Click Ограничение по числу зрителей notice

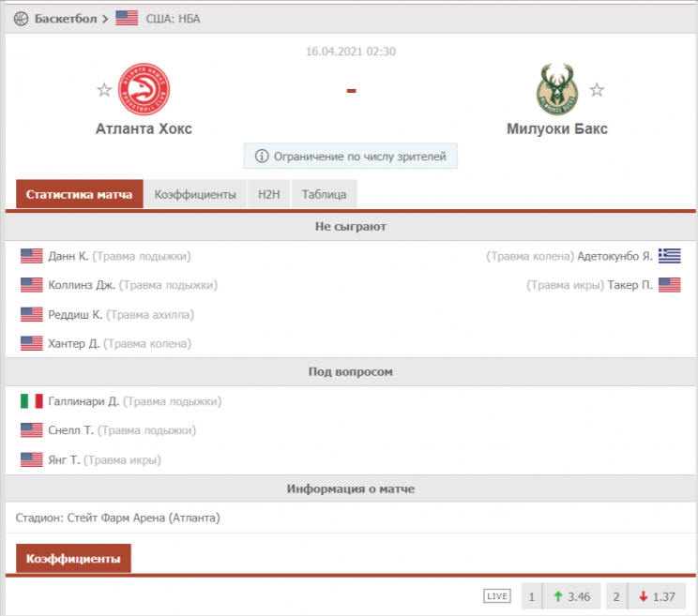coord(350,157)
